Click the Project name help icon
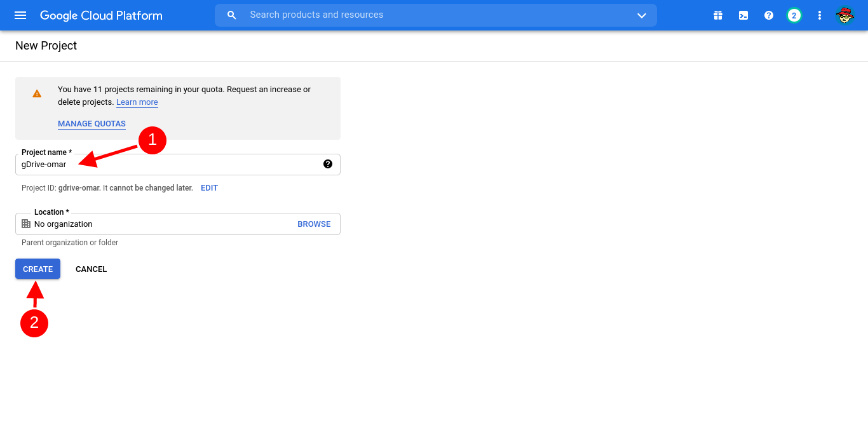Screen dimensions: 868x425 [x=328, y=164]
